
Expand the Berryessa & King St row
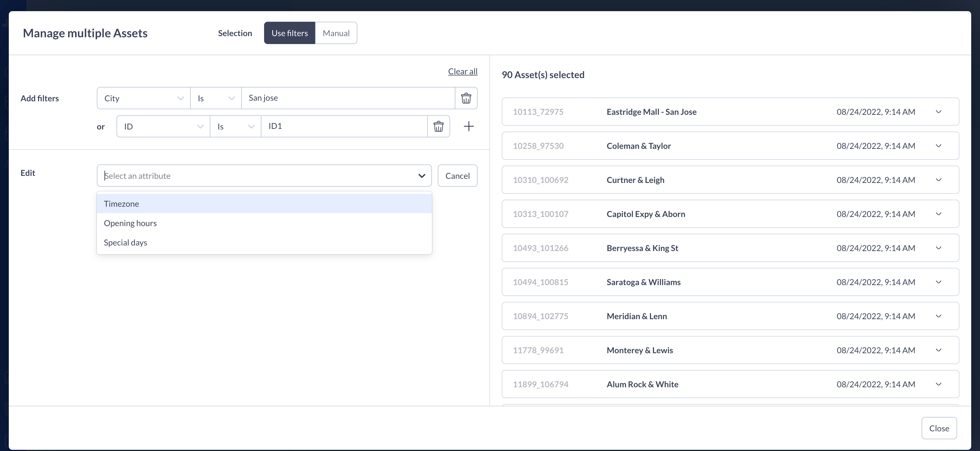(938, 248)
